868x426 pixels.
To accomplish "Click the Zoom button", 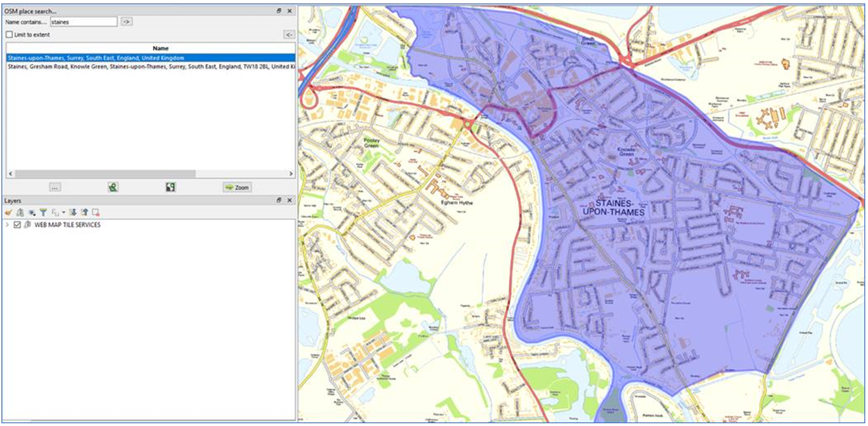I will [237, 187].
